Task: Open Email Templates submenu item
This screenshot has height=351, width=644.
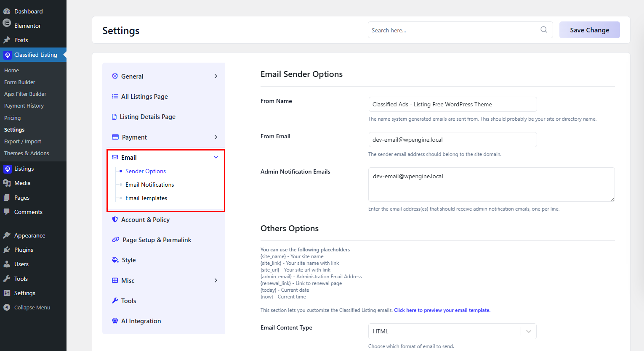Action: click(x=146, y=198)
